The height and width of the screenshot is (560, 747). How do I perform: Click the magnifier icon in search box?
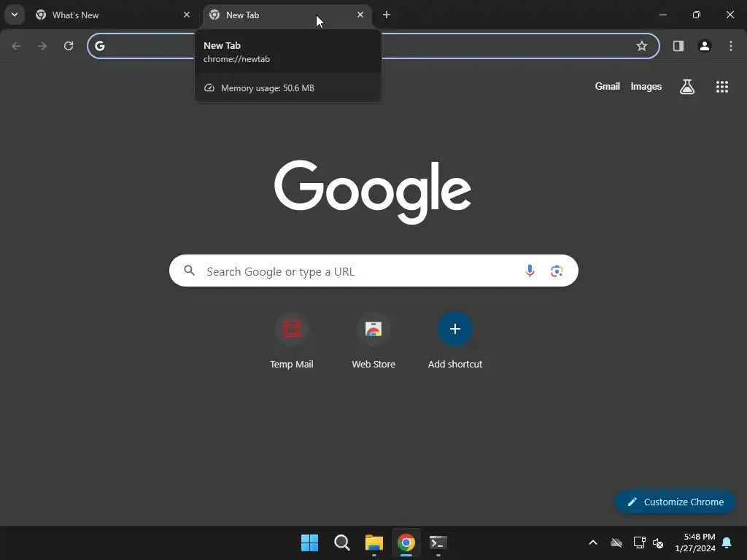[190, 271]
